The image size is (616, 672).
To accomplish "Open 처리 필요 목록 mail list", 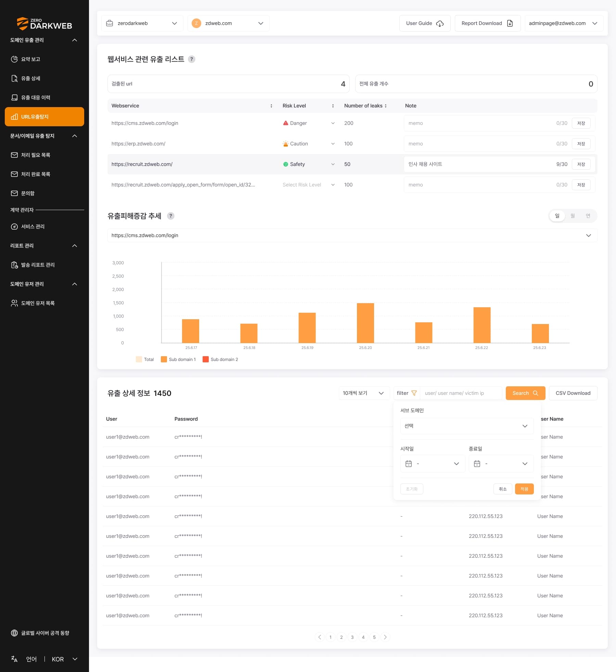I will [44, 155].
